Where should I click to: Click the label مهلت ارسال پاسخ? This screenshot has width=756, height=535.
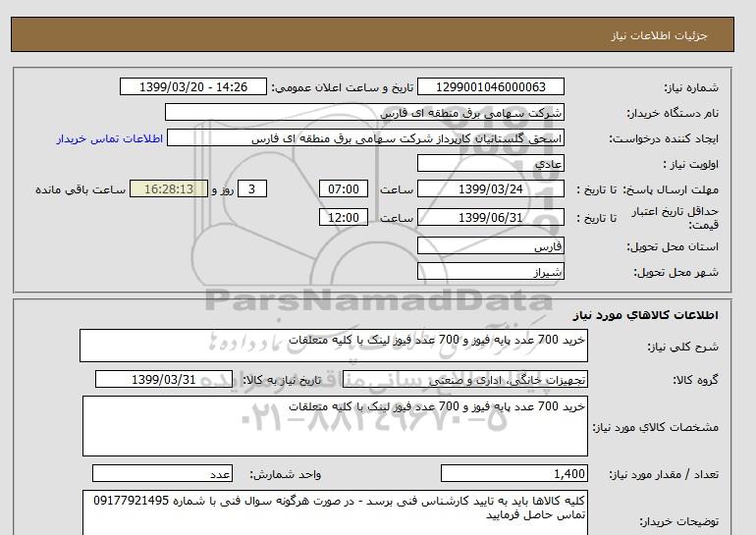coord(670,189)
